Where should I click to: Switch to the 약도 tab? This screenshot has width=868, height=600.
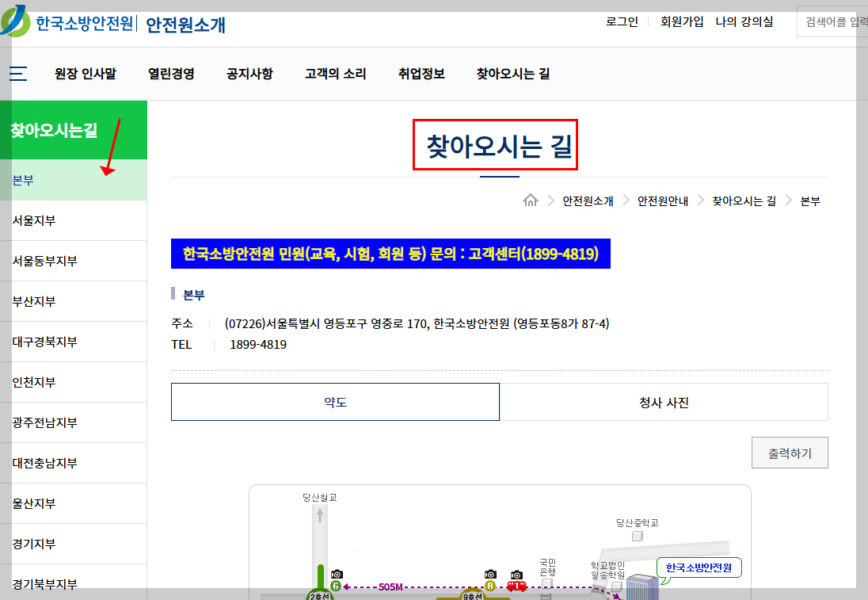pos(336,402)
